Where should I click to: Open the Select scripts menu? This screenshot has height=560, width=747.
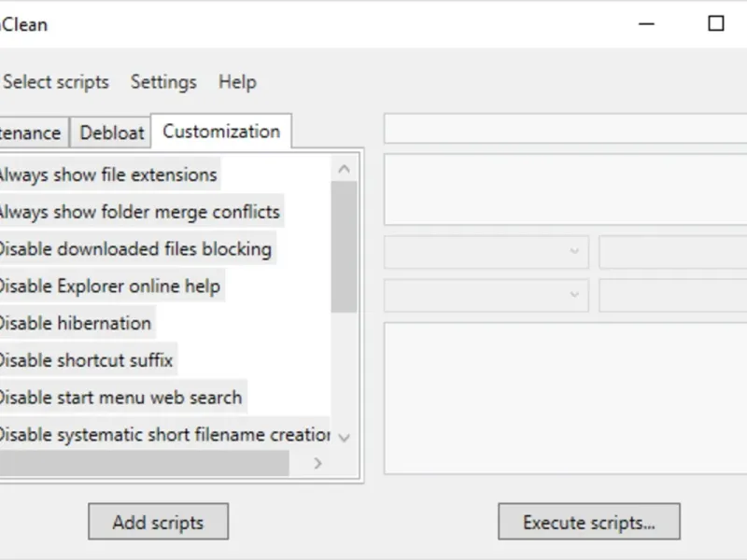[56, 82]
